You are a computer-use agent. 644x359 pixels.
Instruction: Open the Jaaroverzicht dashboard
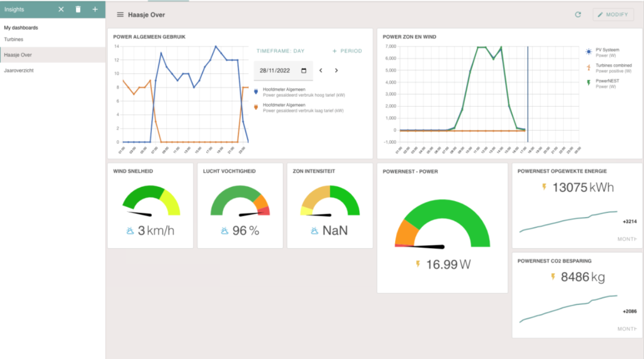19,70
